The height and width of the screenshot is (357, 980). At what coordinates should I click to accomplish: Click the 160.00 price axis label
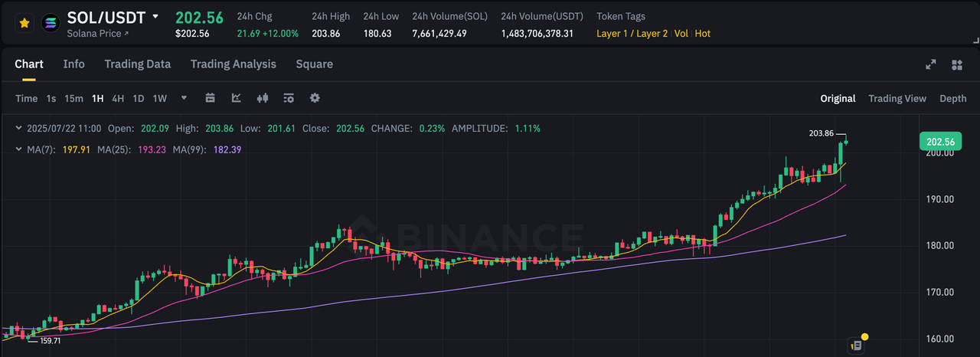coord(939,339)
